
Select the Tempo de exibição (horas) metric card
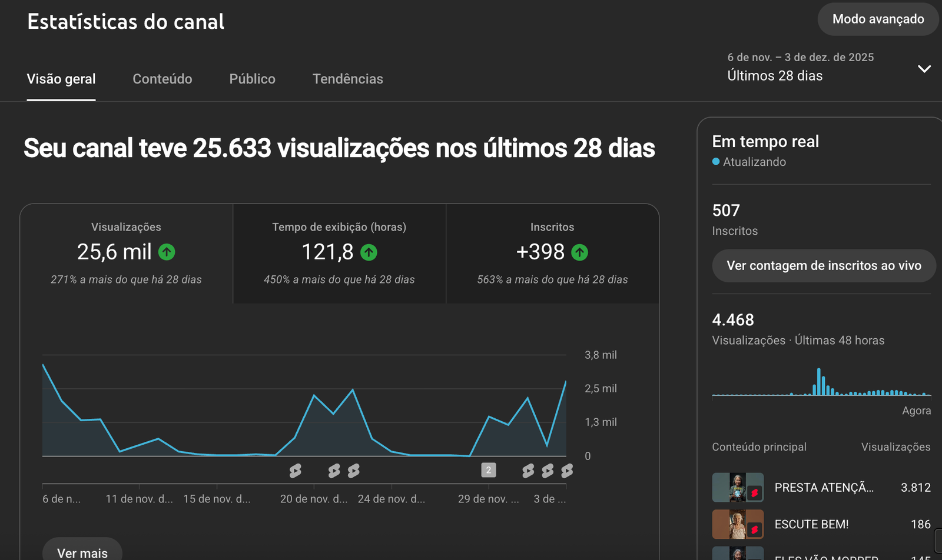click(340, 254)
